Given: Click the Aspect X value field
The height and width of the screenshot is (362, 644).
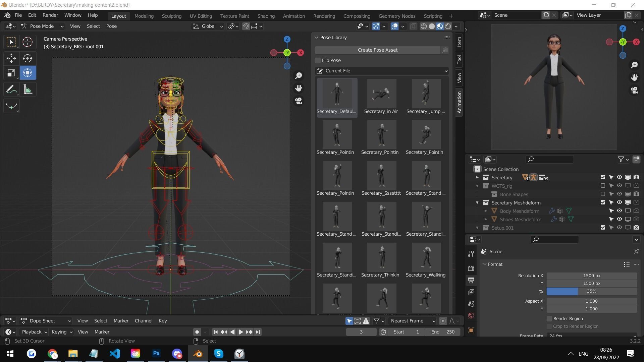Looking at the screenshot, I should click(x=592, y=301).
